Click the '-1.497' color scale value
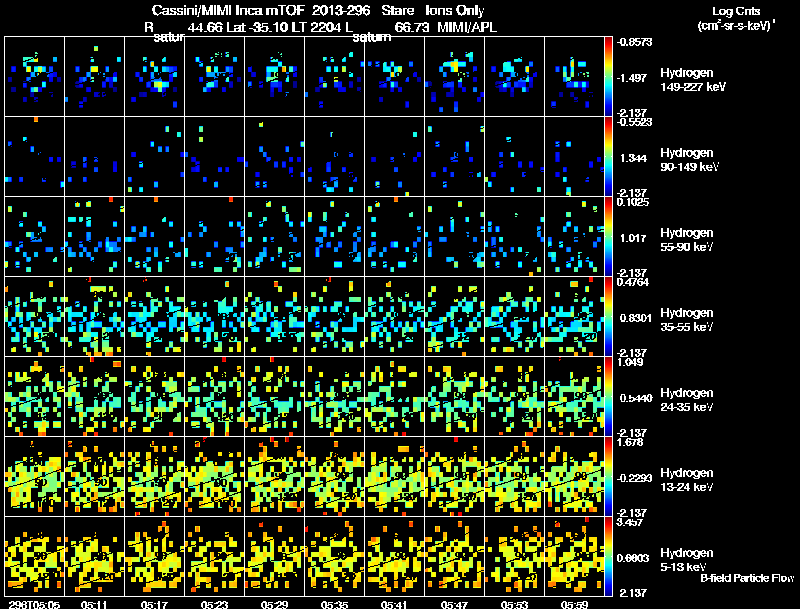 click(632, 78)
